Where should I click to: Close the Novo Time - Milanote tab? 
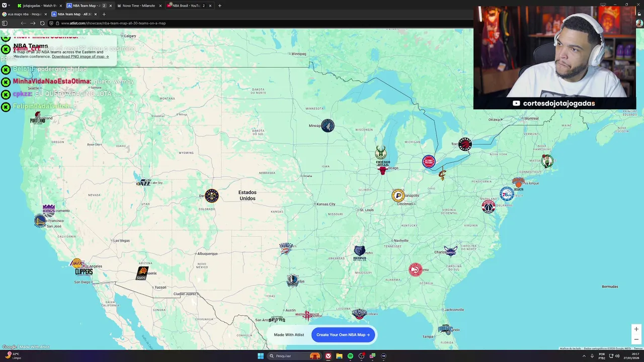coord(160,6)
